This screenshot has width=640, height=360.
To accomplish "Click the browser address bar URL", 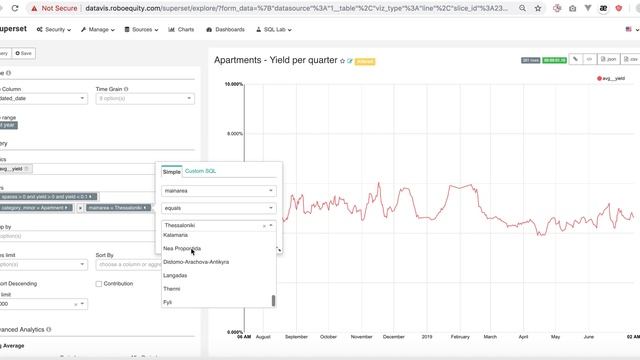I will 297,8.
